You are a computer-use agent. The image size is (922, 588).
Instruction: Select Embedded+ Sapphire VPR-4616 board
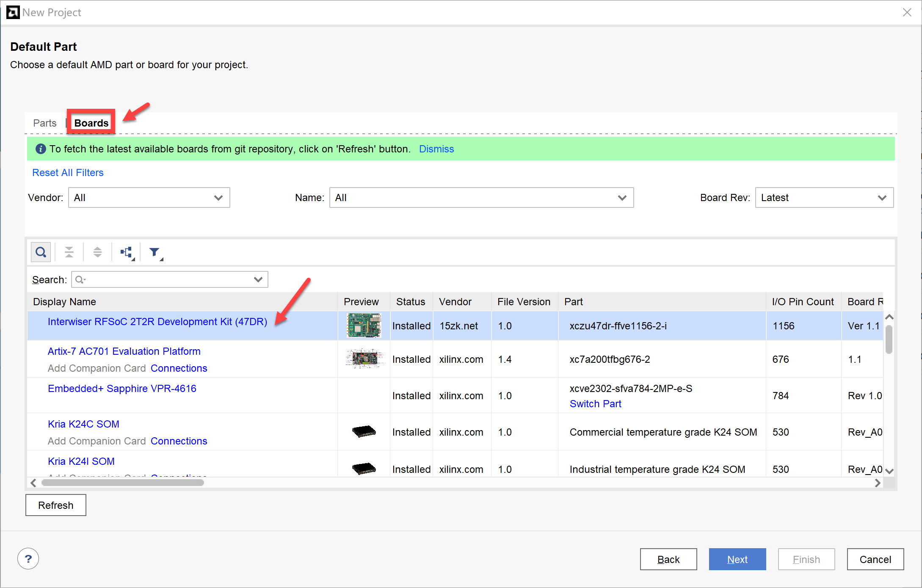point(122,389)
